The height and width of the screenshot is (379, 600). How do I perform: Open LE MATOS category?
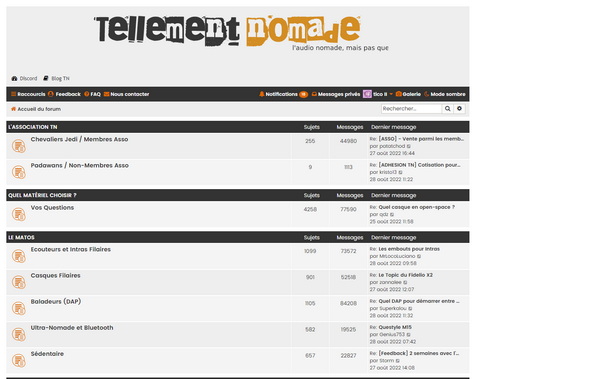(21, 237)
